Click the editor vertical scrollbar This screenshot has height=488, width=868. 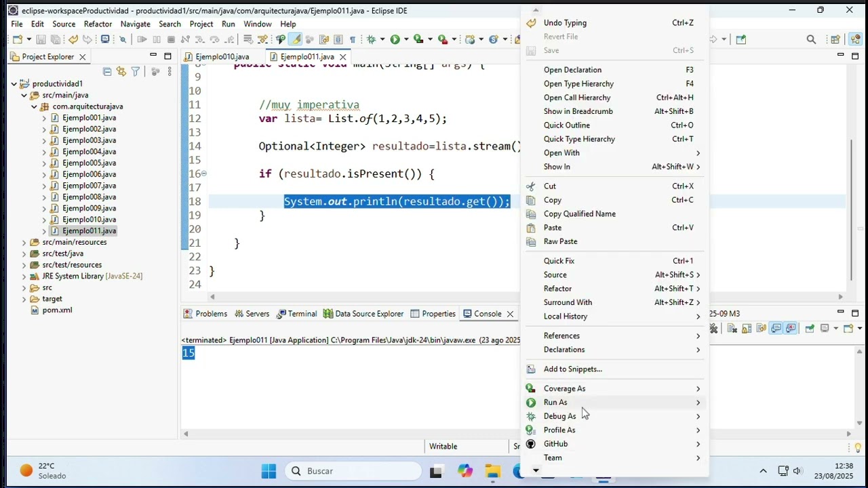click(x=851, y=209)
